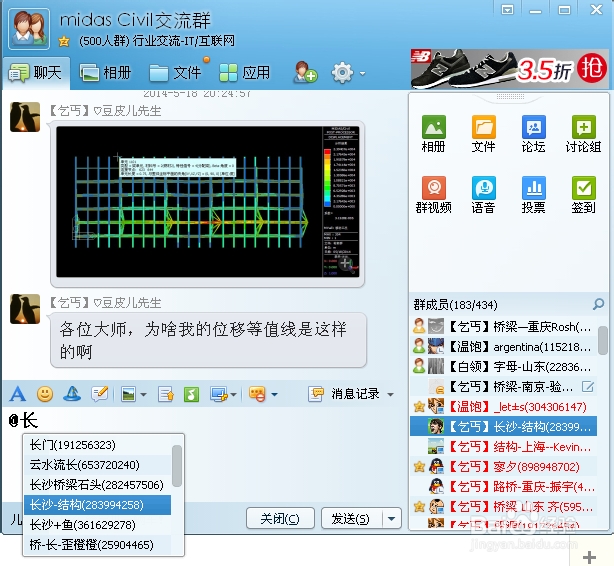Click the panel collapse grip above 相册

pyautogui.click(x=510, y=97)
